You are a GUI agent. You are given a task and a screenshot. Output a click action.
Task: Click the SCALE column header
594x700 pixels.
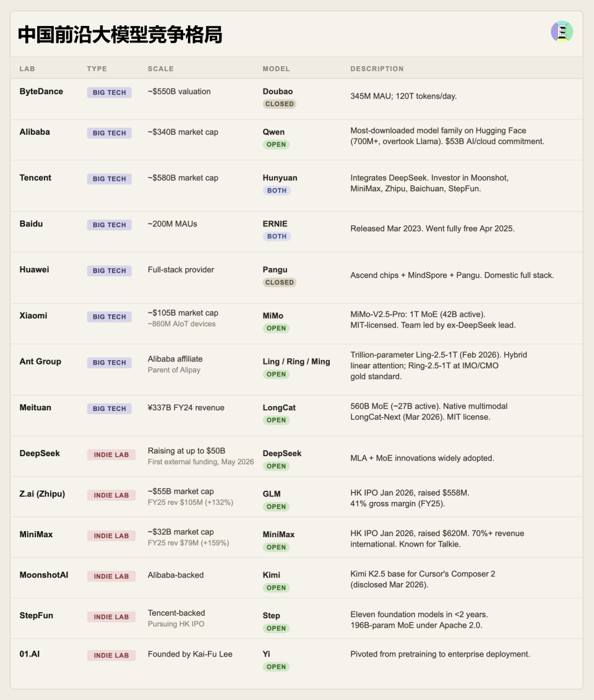coord(161,69)
